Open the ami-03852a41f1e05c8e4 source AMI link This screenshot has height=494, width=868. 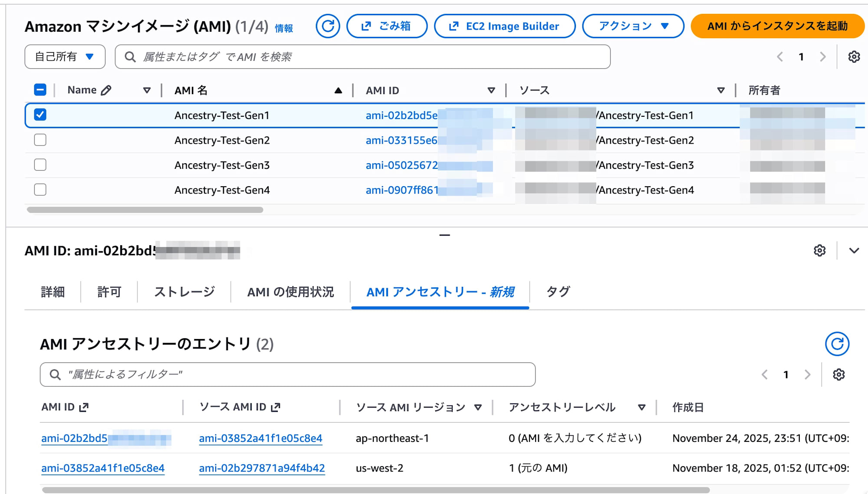pyautogui.click(x=260, y=438)
